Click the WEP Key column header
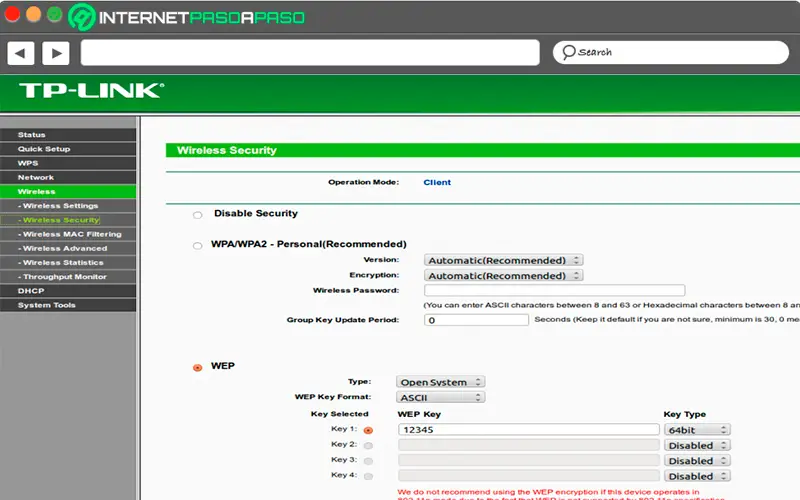Viewport: 800px width, 500px height. [419, 414]
